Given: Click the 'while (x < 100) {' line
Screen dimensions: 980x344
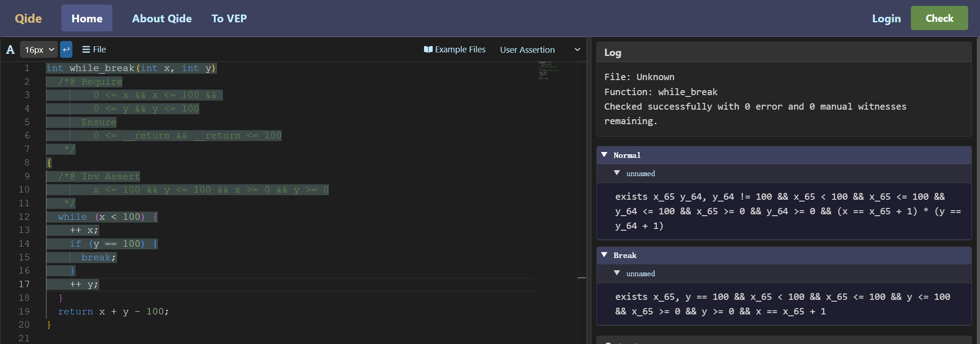Looking at the screenshot, I should click(107, 217).
